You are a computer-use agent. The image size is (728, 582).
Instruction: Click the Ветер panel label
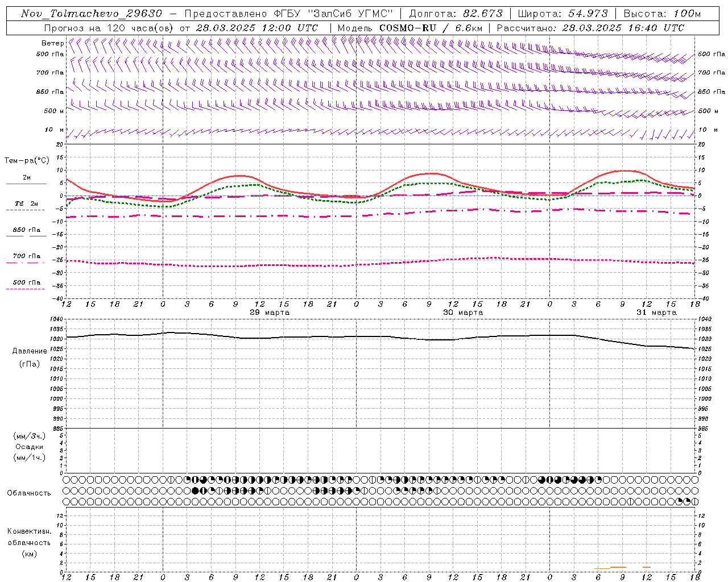pyautogui.click(x=52, y=43)
